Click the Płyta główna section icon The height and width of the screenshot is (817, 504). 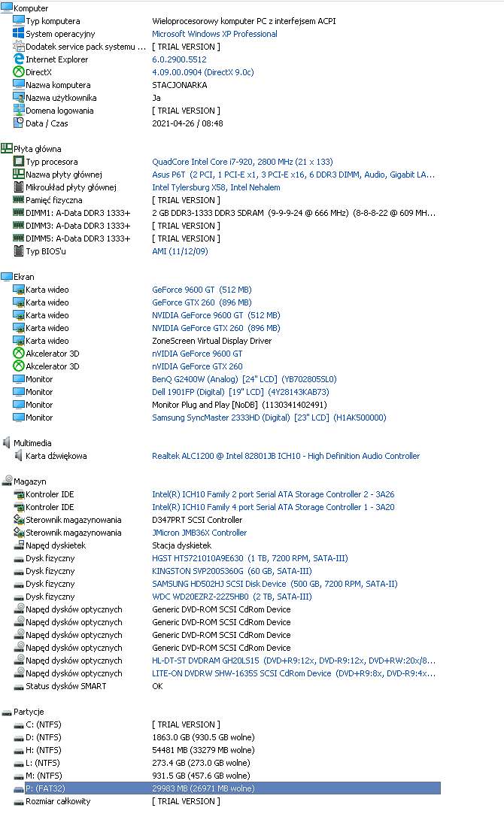pos(6,148)
